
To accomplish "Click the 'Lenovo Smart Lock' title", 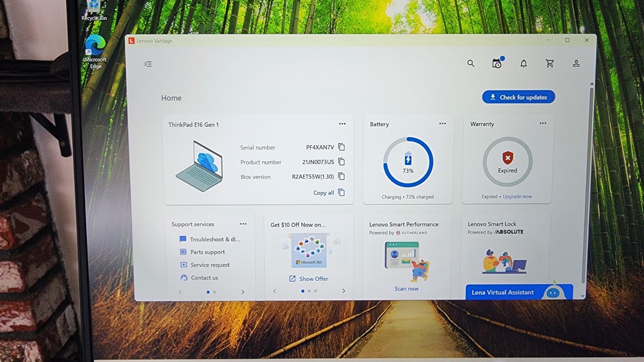I will 492,224.
